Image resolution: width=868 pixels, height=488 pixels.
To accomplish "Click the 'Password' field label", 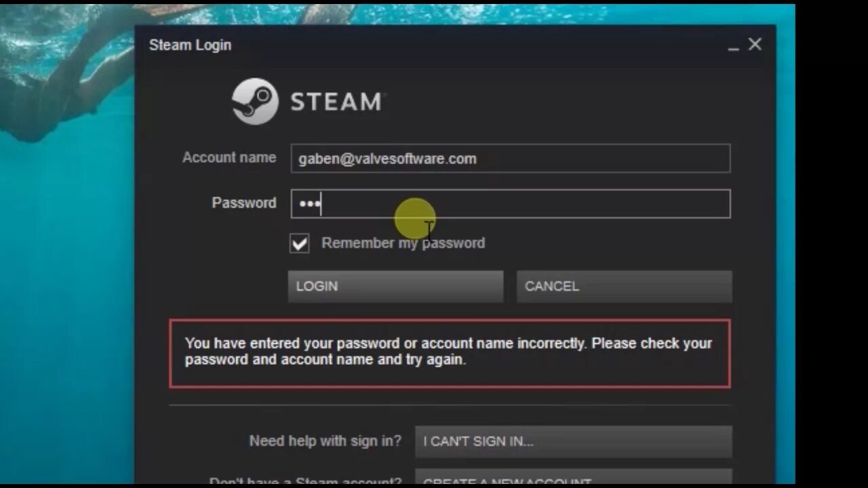I will (244, 203).
